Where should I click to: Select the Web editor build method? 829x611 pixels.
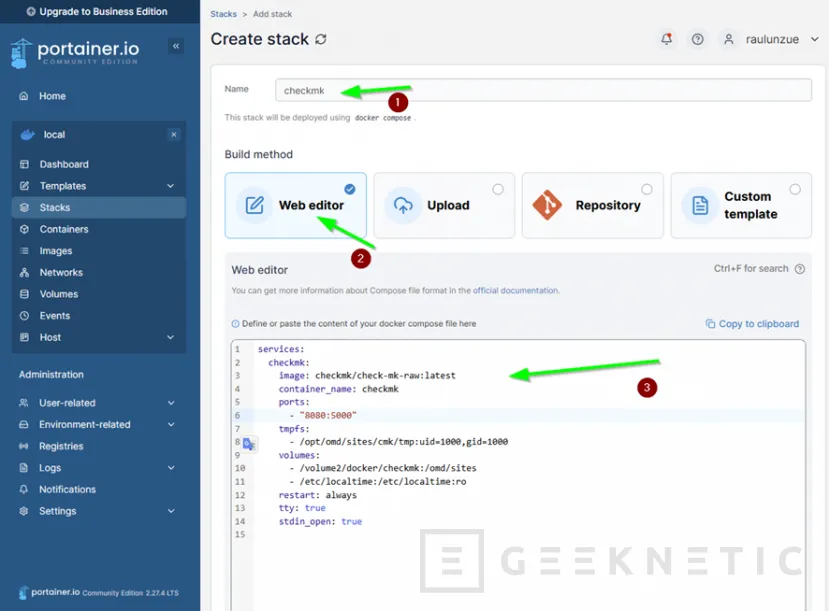pyautogui.click(x=296, y=206)
